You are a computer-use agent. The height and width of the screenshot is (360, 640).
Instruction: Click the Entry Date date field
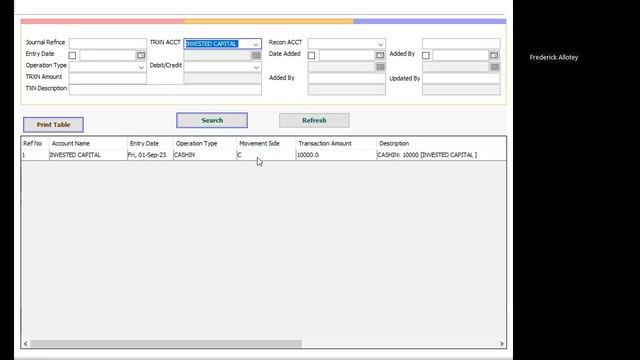click(x=108, y=55)
